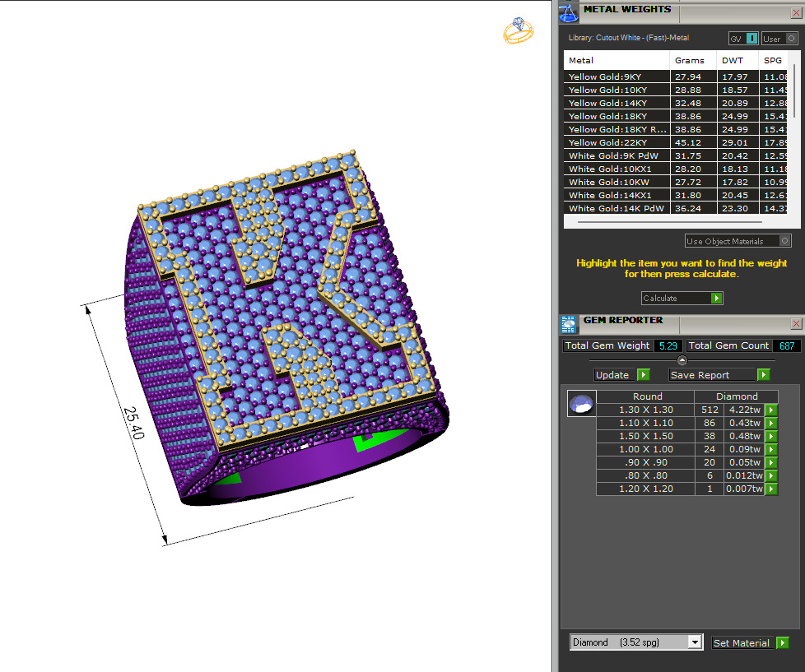Viewport: 805px width, 672px height.
Task: Click the 4.22tw weight cell
Action: pos(744,410)
